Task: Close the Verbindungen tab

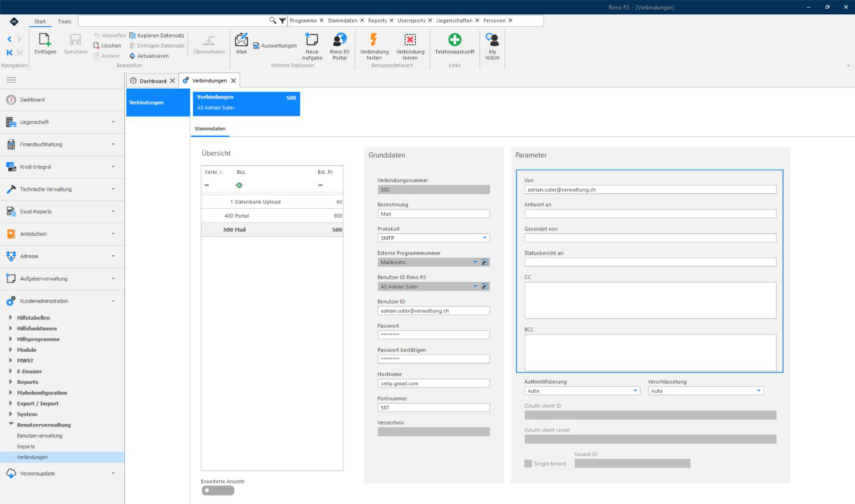Action: [233, 81]
